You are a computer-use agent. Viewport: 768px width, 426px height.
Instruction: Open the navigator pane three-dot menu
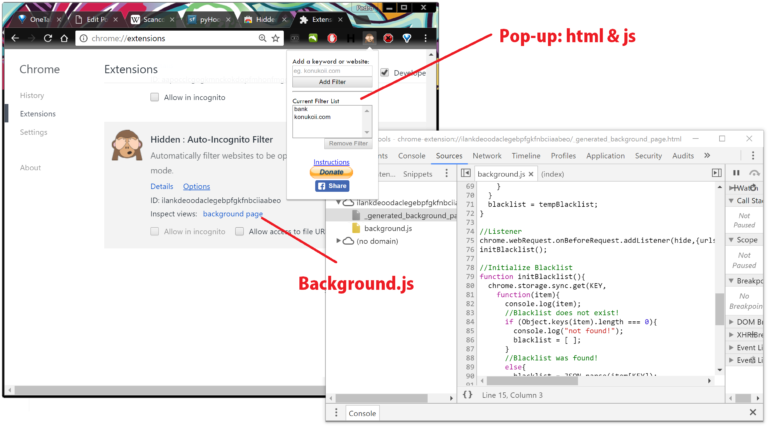(x=446, y=173)
